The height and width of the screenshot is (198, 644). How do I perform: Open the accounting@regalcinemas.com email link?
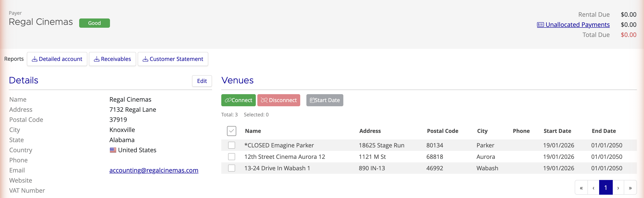tap(154, 170)
